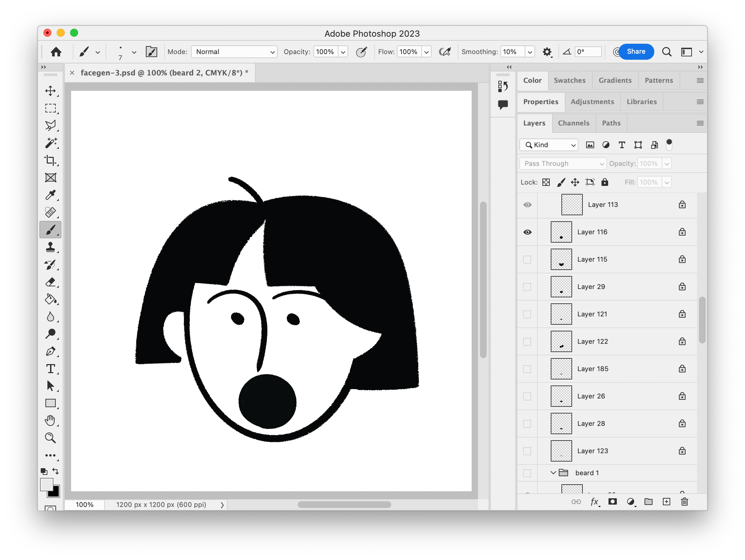Screen dimensions: 745x560
Task: Hide Layer 116 using eye icon
Action: 527,232
